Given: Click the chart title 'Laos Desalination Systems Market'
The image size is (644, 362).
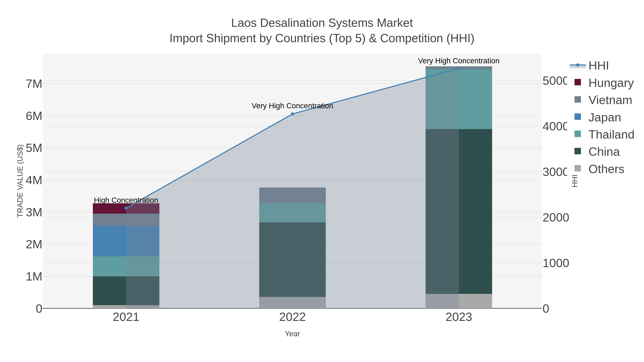Looking at the screenshot, I should click(x=322, y=23).
